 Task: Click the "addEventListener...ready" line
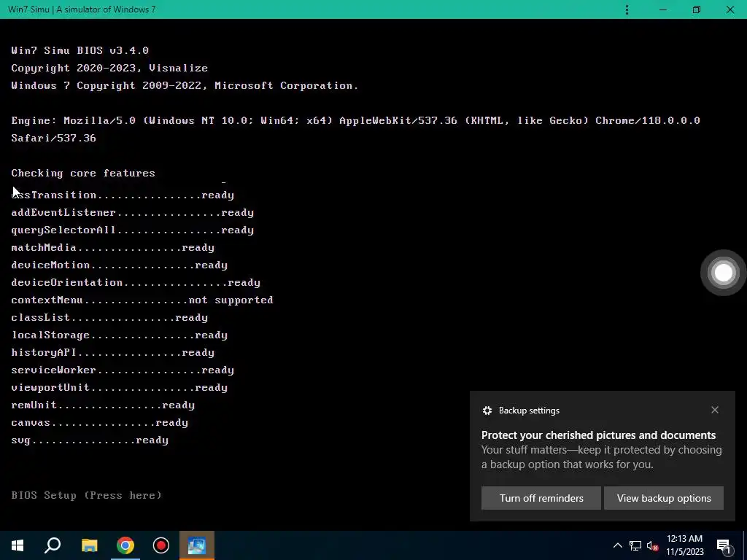click(132, 212)
